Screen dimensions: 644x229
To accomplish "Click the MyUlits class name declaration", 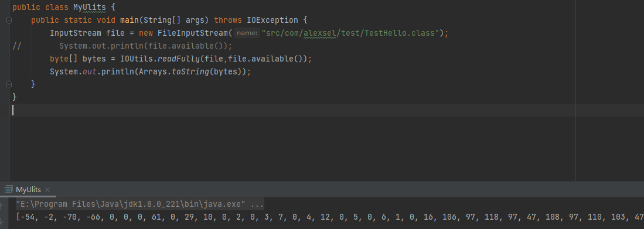I will (90, 8).
